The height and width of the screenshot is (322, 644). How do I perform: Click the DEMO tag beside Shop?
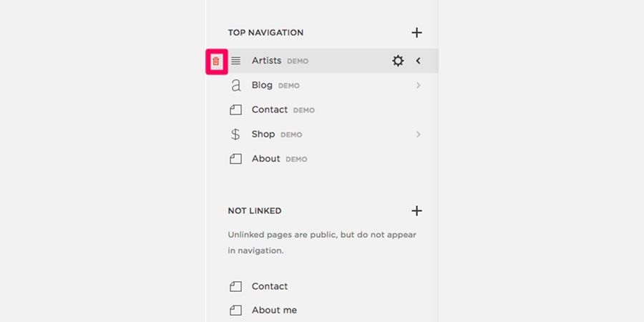(291, 135)
